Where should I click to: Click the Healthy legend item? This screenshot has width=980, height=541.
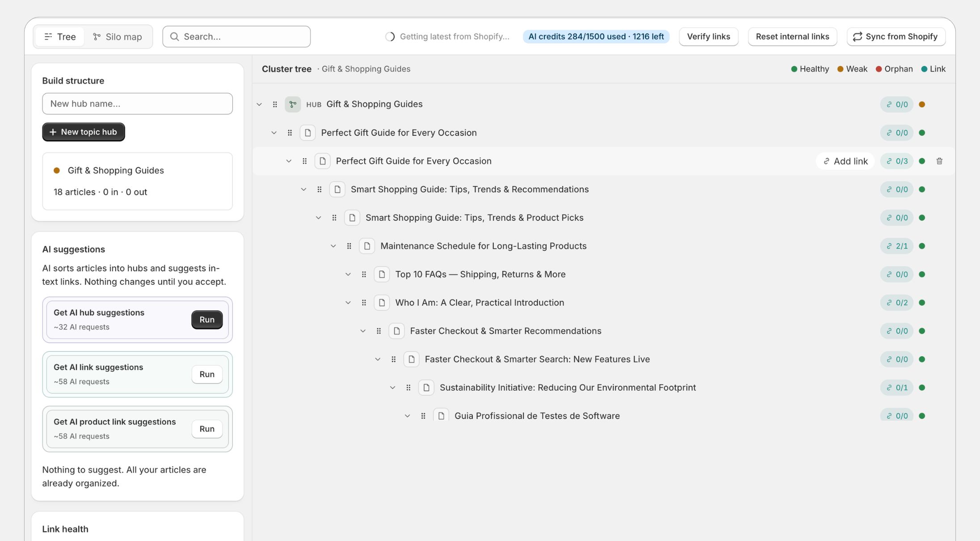(x=810, y=69)
